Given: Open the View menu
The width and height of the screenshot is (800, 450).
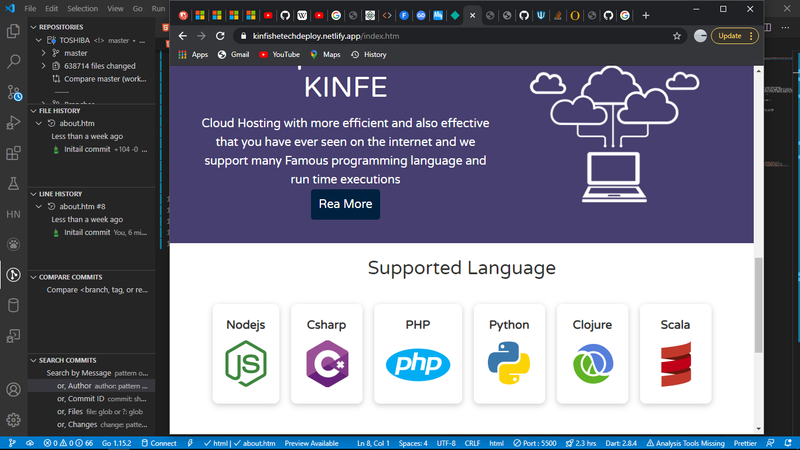Looking at the screenshot, I should pyautogui.click(x=115, y=9).
